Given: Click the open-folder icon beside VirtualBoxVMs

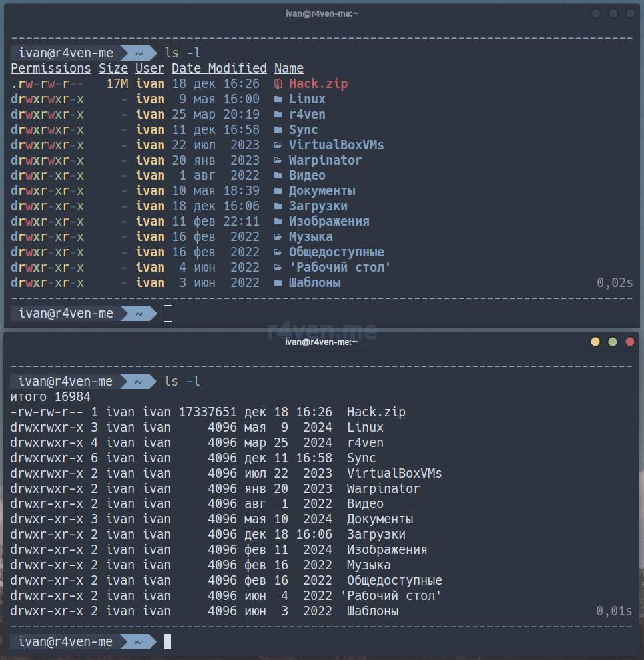Looking at the screenshot, I should (x=278, y=145).
